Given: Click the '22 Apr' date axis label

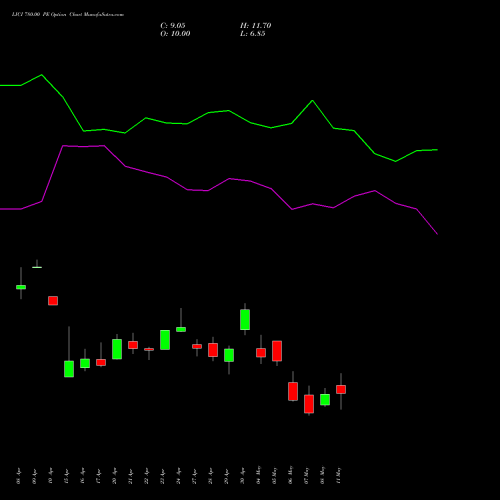Looking at the screenshot, I should pos(146,476).
